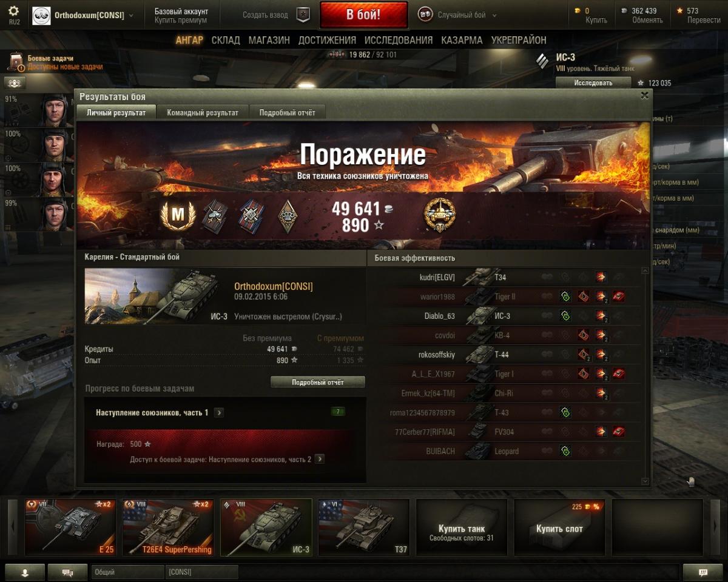
Task: Click the battle effectiveness list scrollbar down arrow
Action: coord(645,481)
